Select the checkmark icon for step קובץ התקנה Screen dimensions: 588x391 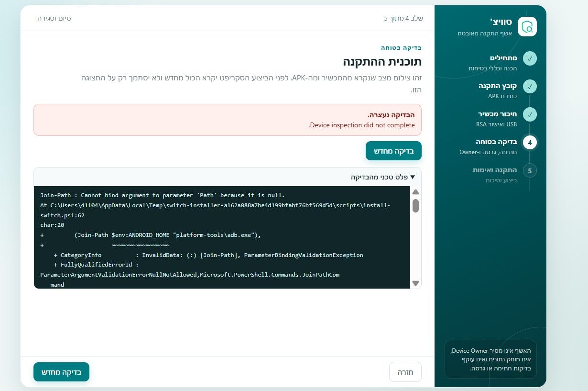pos(530,87)
